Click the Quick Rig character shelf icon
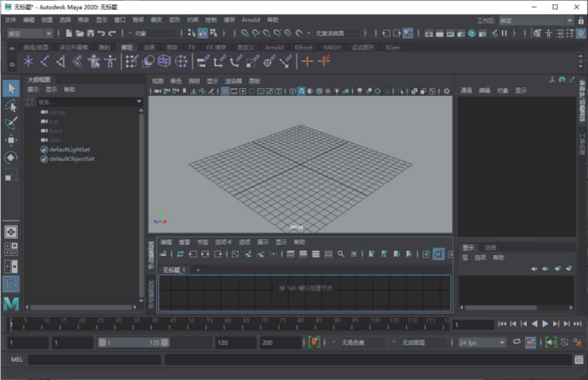588x380 pixels. [94, 61]
